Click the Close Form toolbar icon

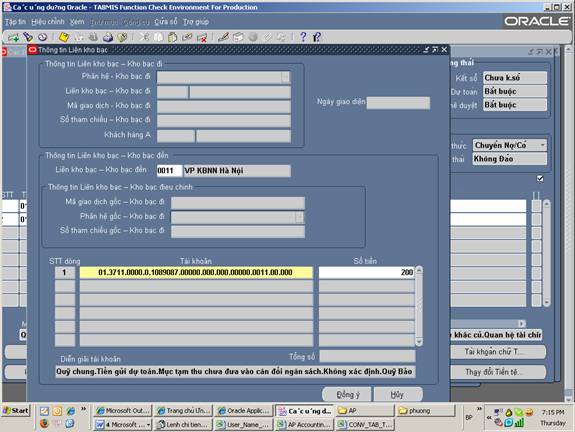click(x=122, y=37)
